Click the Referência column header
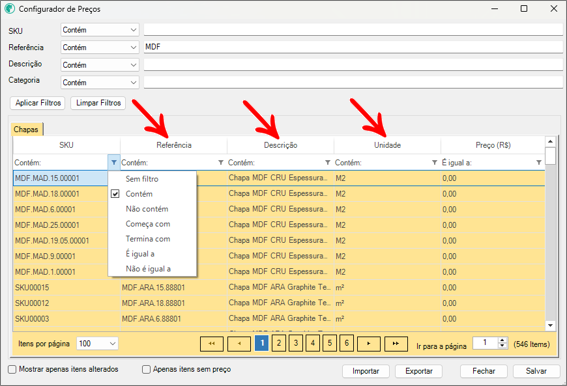Viewport: 567px width, 386px height. point(174,145)
